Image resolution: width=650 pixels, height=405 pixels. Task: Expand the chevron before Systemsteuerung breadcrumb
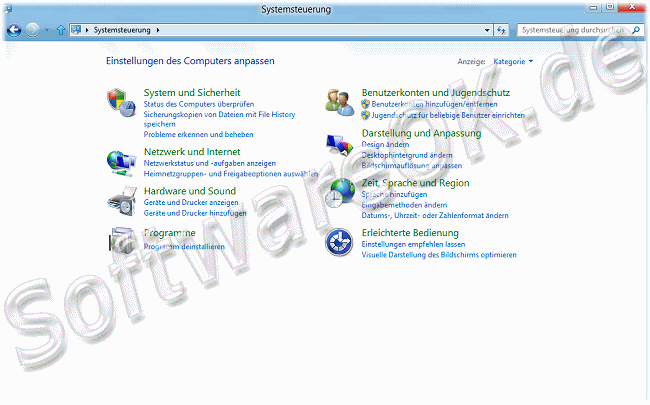[x=87, y=30]
